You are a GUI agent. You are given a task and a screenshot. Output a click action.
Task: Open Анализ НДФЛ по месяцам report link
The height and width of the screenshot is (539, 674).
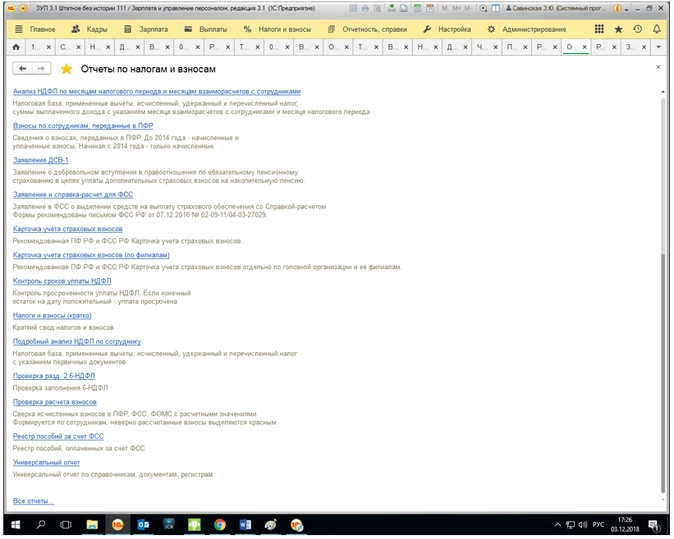pyautogui.click(x=156, y=91)
